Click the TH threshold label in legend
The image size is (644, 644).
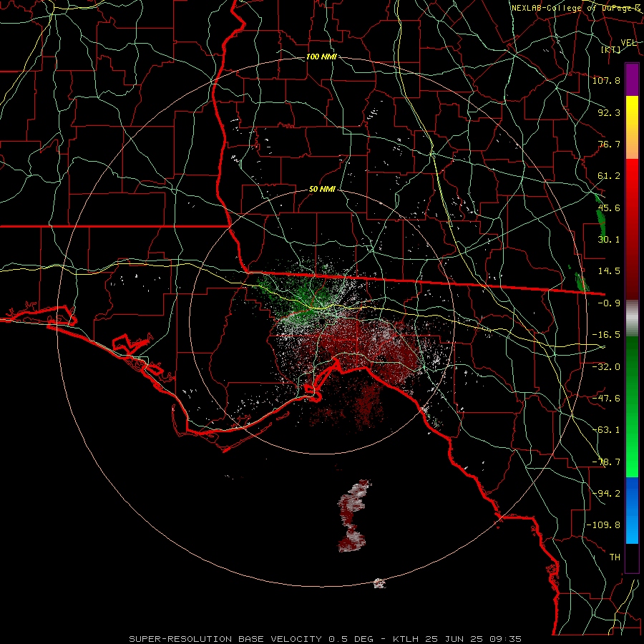click(615, 557)
